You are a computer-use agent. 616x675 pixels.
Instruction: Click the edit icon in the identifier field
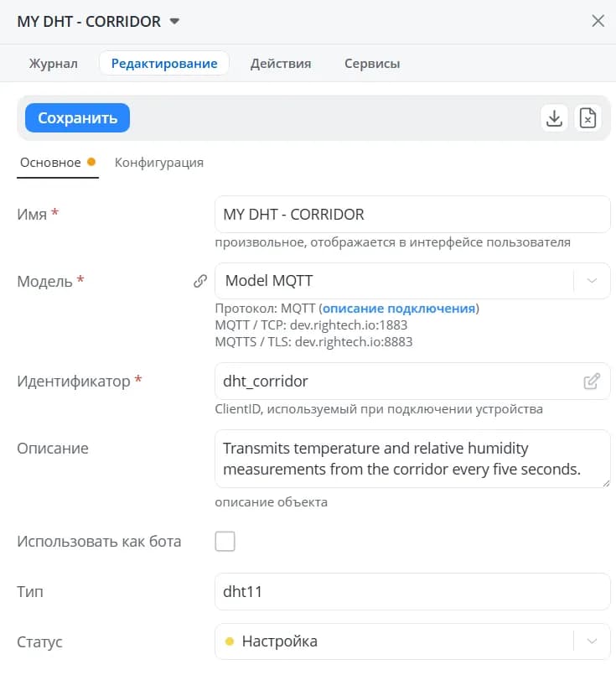click(x=592, y=381)
